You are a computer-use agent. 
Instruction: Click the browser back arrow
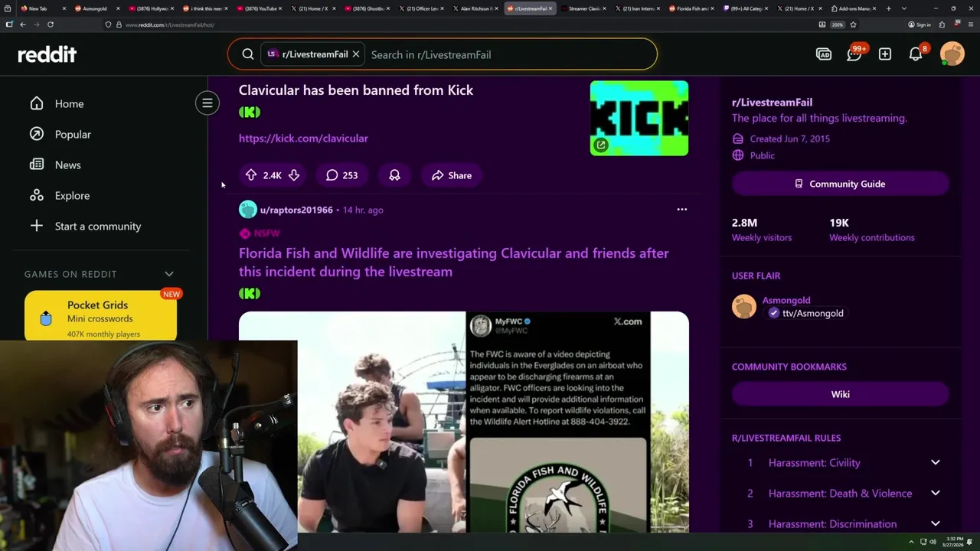coord(23,24)
